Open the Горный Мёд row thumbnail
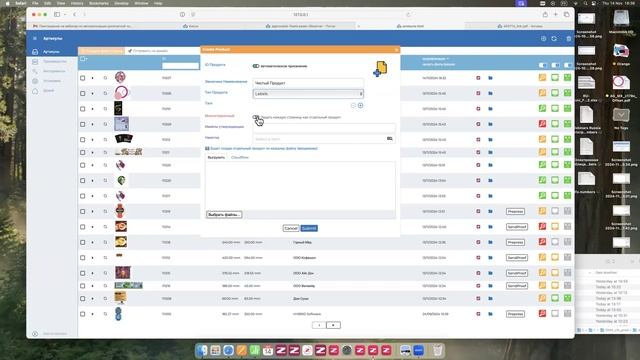This screenshot has height=360, width=640. tap(120, 242)
